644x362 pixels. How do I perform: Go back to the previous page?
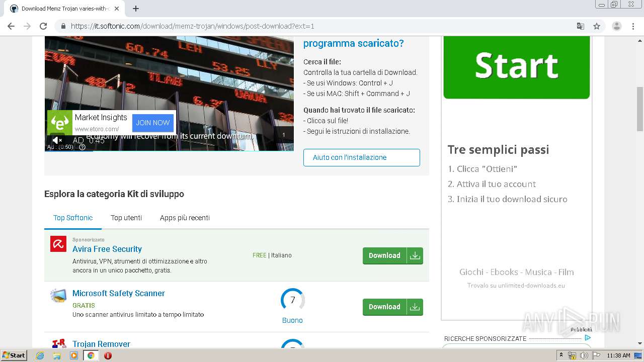click(x=11, y=26)
